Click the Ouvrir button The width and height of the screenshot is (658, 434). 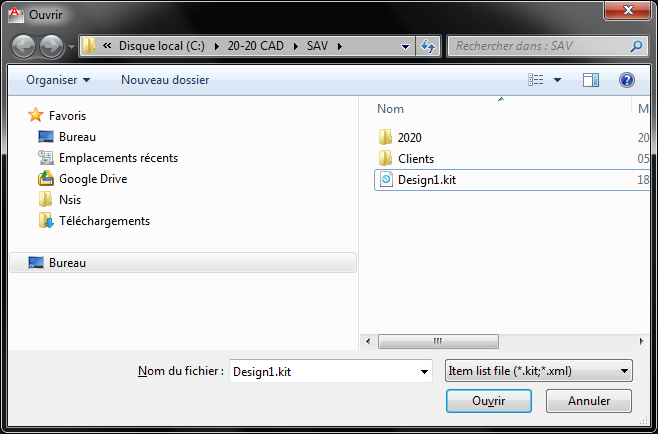click(489, 401)
